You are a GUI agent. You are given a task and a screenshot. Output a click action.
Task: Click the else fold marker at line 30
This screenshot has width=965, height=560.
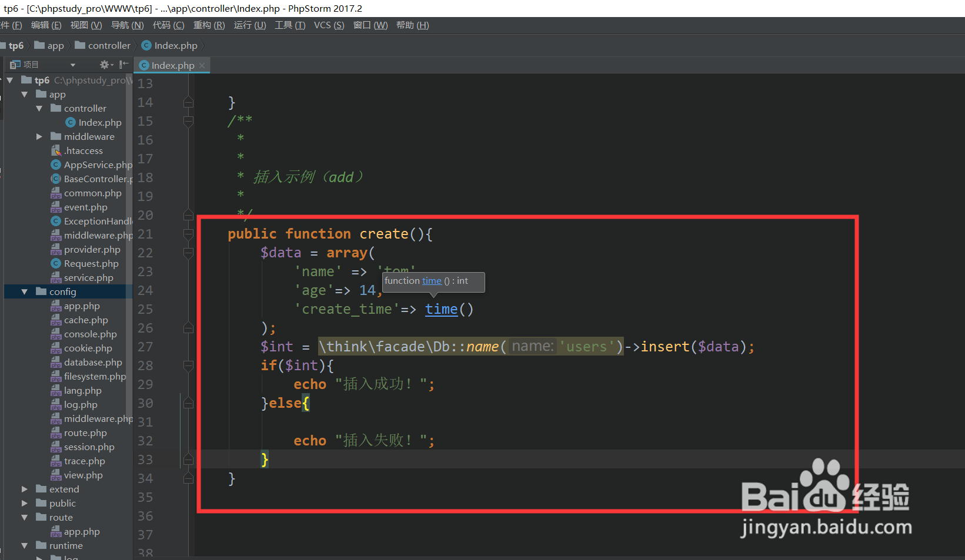[x=188, y=403]
